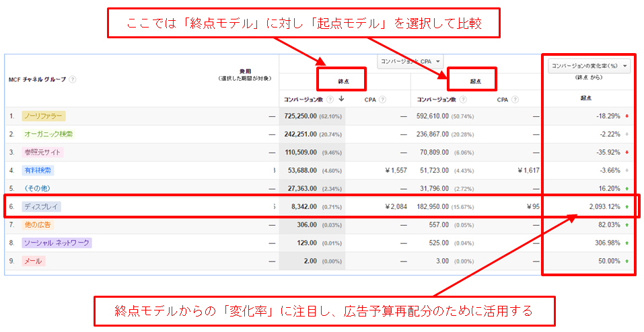Click help icon beside MCF チャネルグループ
644x332 pixels.
(73, 79)
